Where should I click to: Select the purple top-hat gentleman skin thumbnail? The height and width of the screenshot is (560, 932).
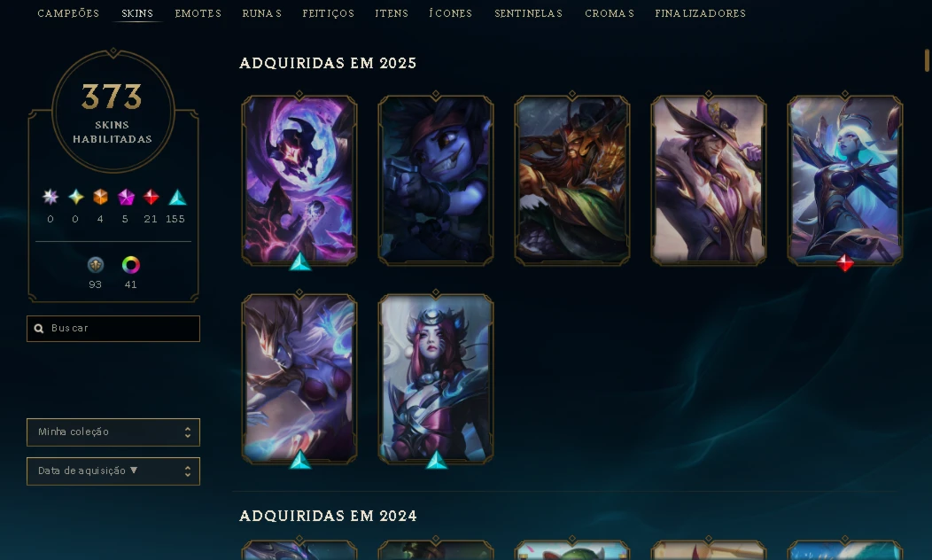pyautogui.click(x=709, y=180)
